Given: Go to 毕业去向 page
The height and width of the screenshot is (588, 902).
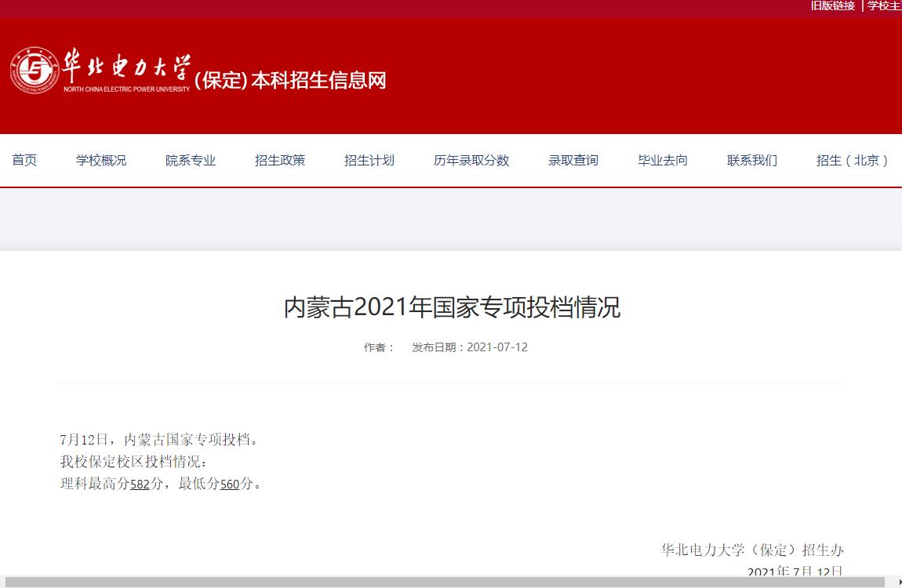Looking at the screenshot, I should tap(663, 161).
